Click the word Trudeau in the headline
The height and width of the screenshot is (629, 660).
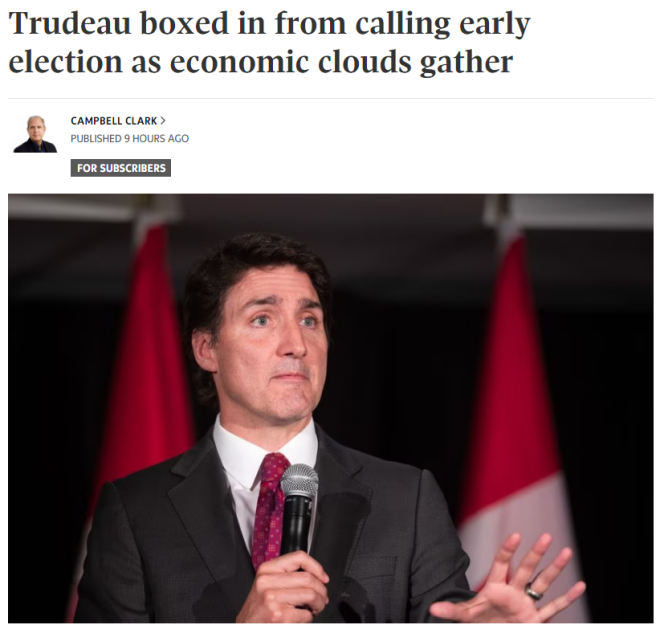(x=70, y=24)
